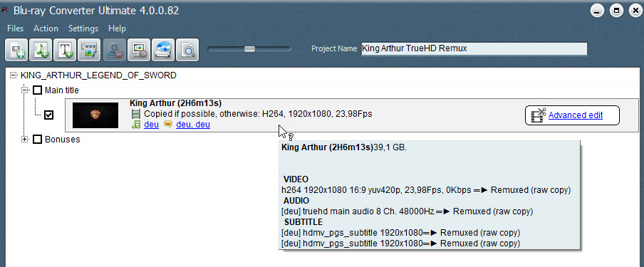The width and height of the screenshot is (644, 267).
Task: Click the audio track 'deu' link
Action: pos(151,125)
